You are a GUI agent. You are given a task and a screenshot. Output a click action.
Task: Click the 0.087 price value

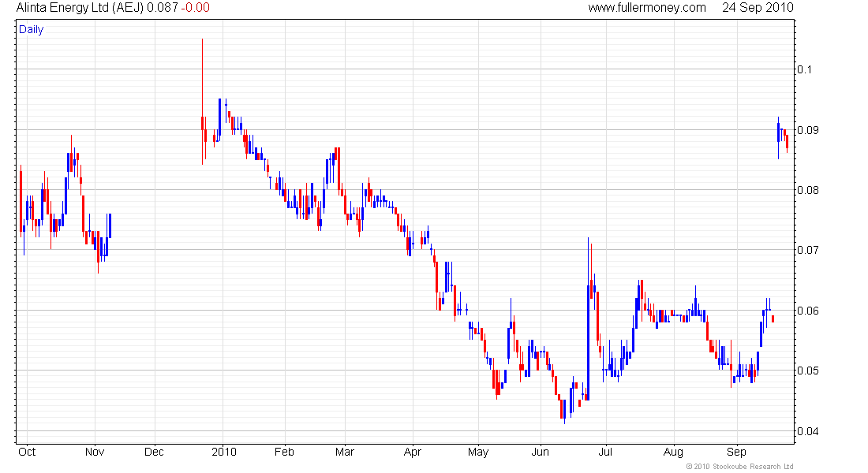tap(163, 8)
